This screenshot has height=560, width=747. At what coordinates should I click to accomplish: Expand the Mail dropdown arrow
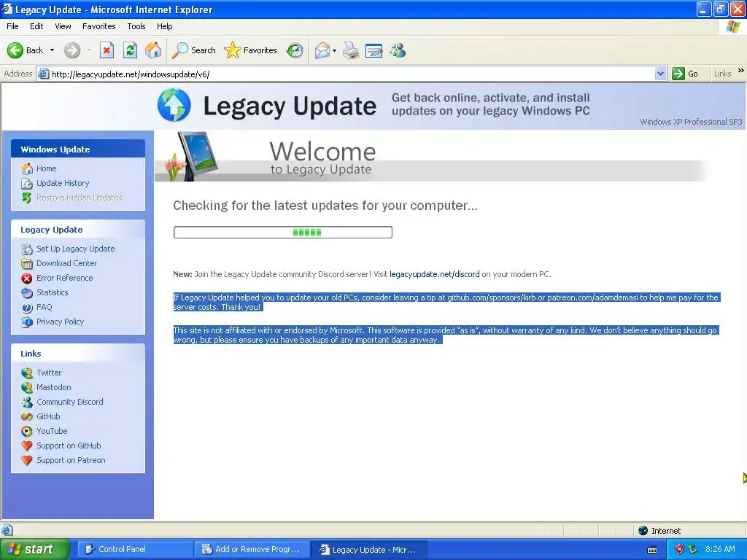(x=334, y=50)
